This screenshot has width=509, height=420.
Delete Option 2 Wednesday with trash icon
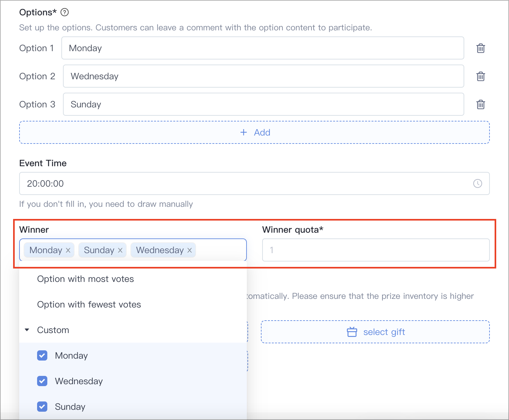point(481,76)
